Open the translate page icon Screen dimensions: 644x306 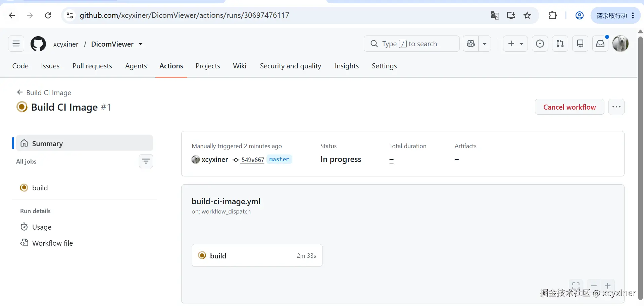[495, 15]
